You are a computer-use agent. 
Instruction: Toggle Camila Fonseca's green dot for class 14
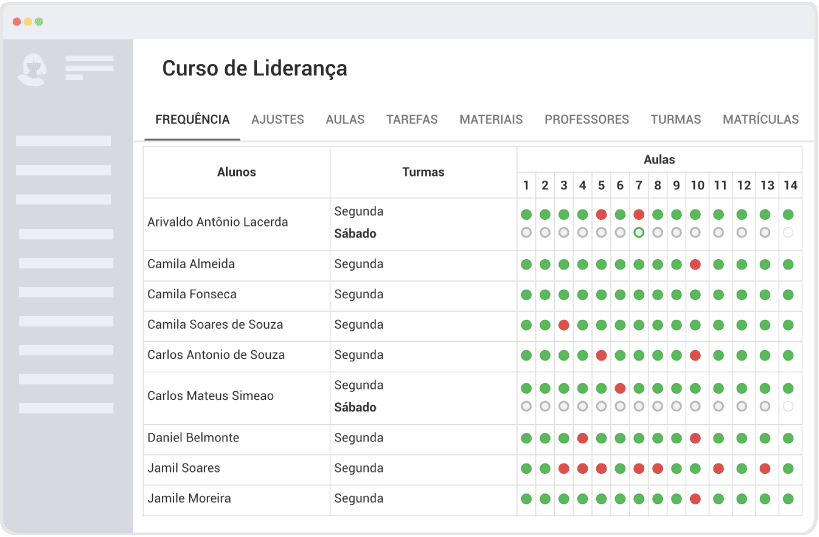(x=788, y=295)
